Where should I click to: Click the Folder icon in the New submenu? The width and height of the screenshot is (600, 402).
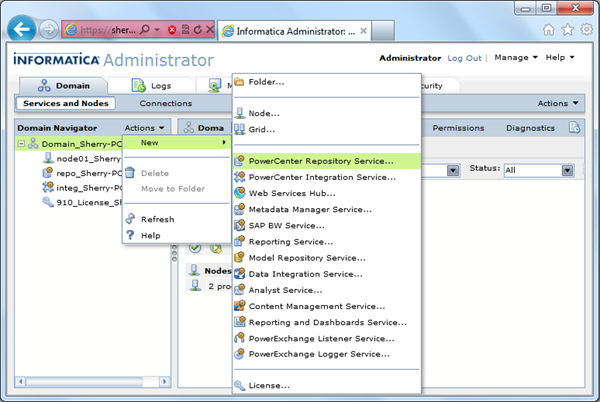coord(239,82)
